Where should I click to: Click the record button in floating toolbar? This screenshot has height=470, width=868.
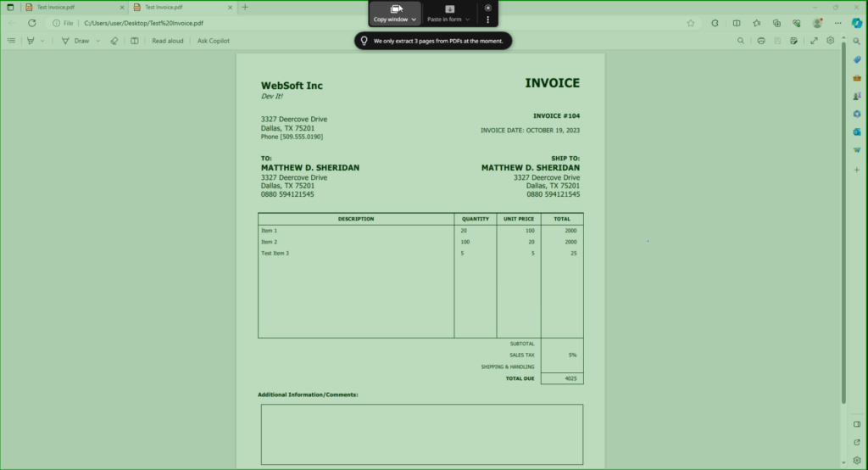(487, 8)
